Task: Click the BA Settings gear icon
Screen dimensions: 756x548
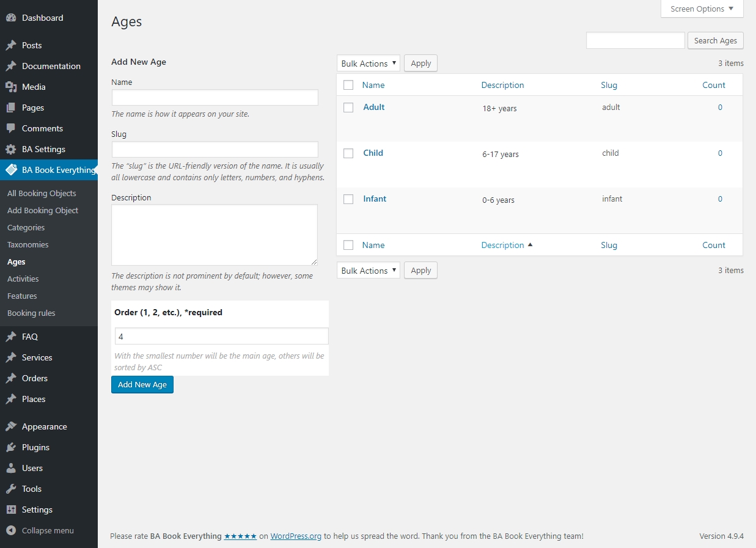Action: click(x=11, y=149)
